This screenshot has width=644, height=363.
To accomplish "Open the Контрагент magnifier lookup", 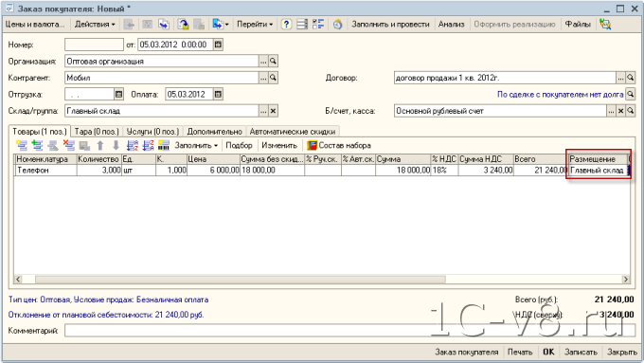I will (x=273, y=78).
